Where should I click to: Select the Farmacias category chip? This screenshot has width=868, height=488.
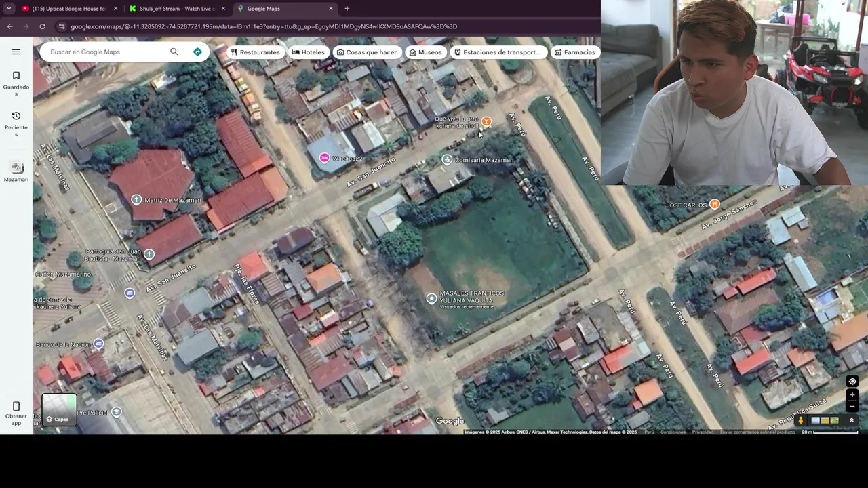(574, 52)
